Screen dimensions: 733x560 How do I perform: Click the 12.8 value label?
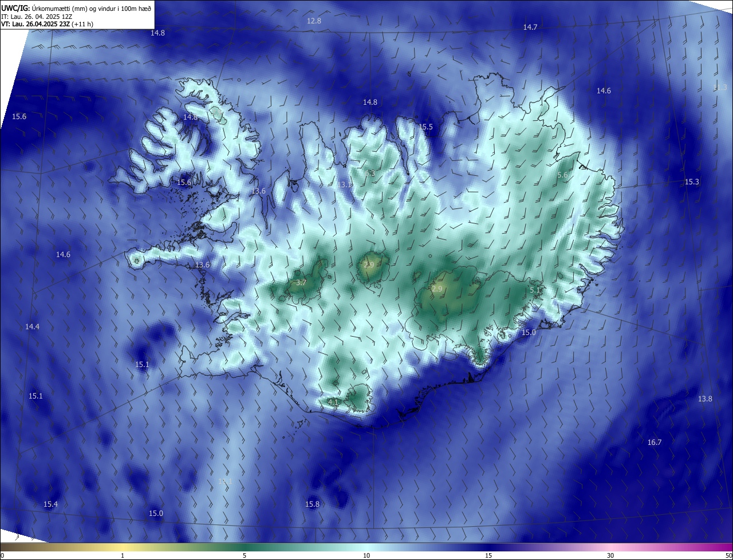(x=314, y=21)
